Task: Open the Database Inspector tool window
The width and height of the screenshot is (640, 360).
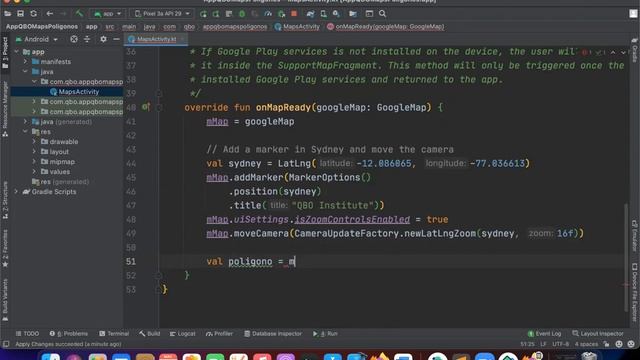Action: tap(273, 334)
